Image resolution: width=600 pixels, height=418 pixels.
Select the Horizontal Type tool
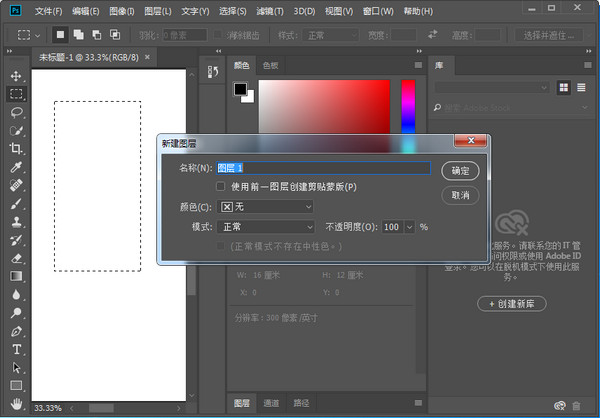pos(16,349)
